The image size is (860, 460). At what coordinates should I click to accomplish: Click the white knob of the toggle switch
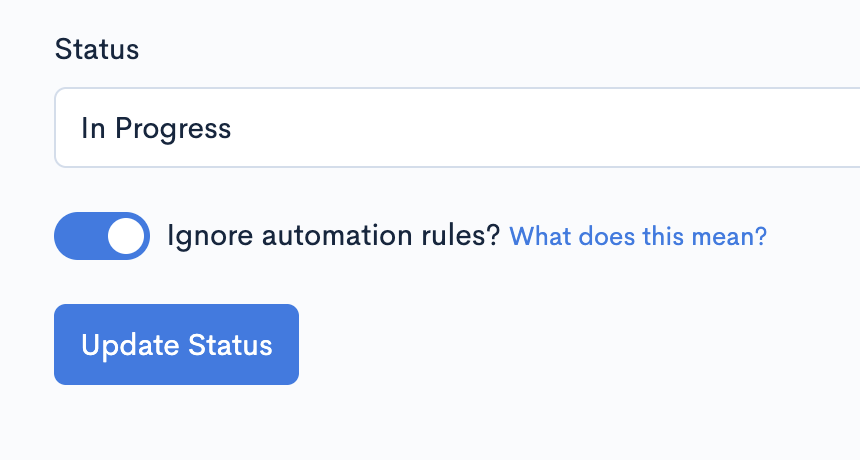(126, 236)
